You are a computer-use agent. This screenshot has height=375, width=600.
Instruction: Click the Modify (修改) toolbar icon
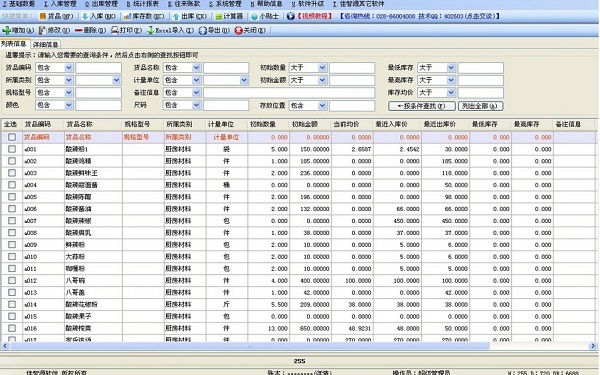click(x=42, y=30)
